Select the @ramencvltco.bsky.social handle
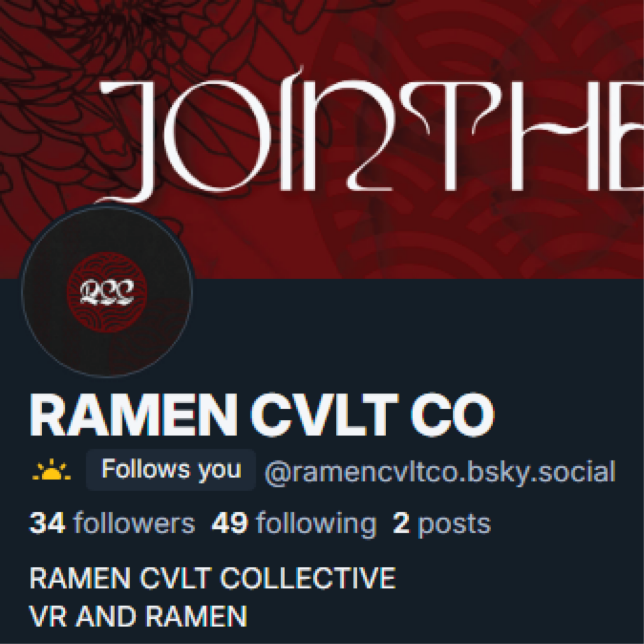 (440, 472)
